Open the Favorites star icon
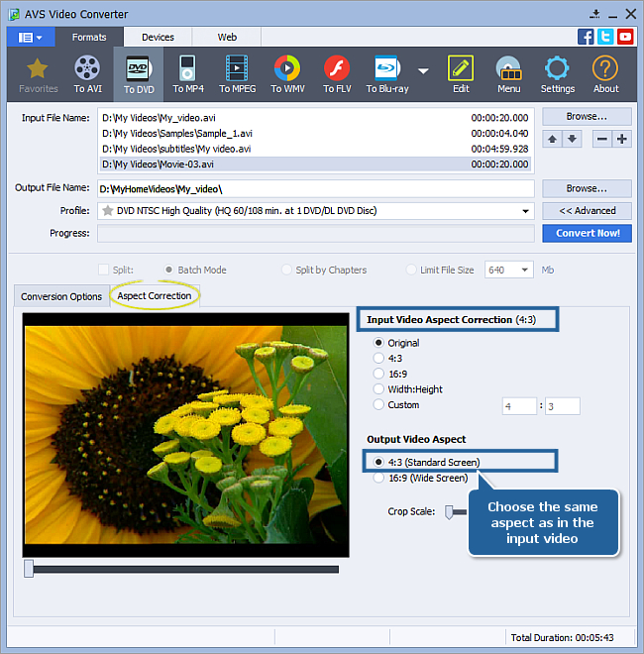644x654 pixels. tap(38, 74)
